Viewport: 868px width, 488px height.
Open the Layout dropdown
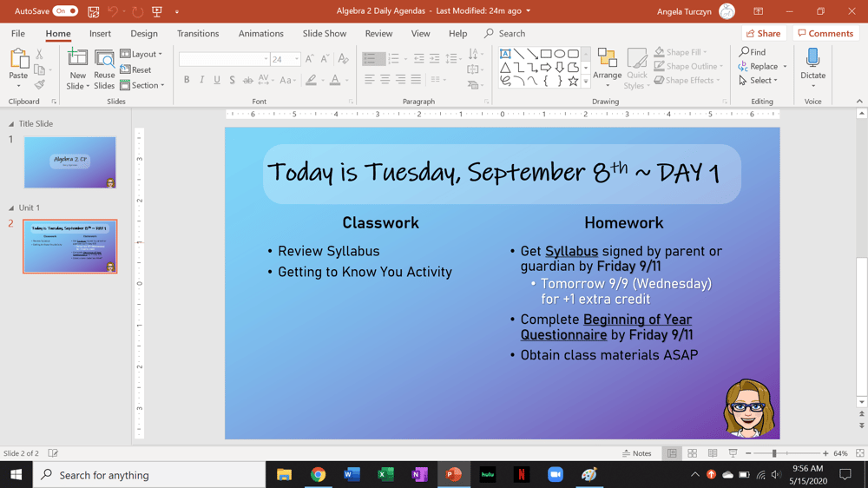pos(141,54)
